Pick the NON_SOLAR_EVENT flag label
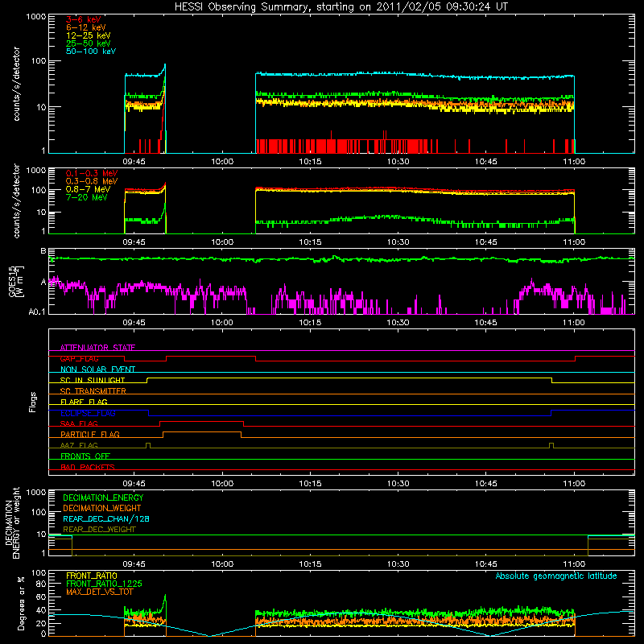The width and height of the screenshot is (644, 644). click(x=97, y=369)
